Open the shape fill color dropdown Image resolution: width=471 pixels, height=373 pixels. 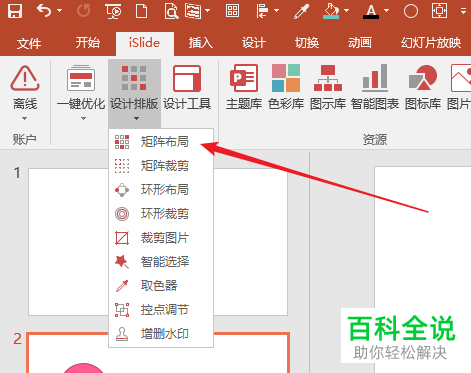pyautogui.click(x=347, y=11)
